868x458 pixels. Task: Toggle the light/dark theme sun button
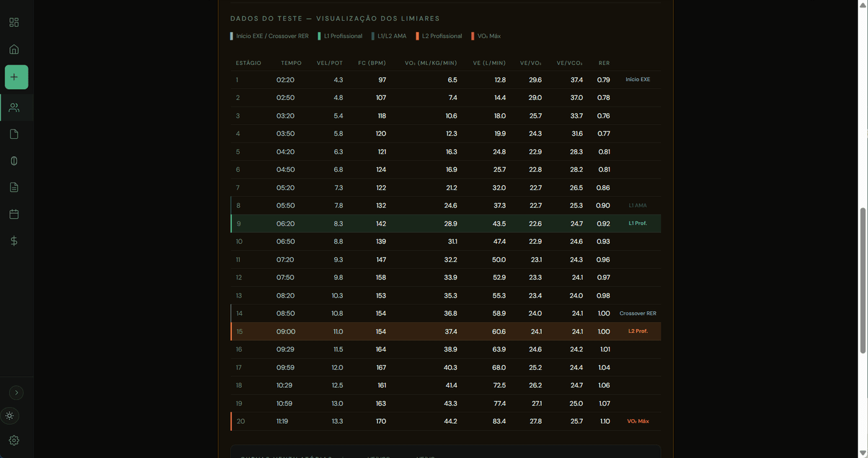coord(10,416)
